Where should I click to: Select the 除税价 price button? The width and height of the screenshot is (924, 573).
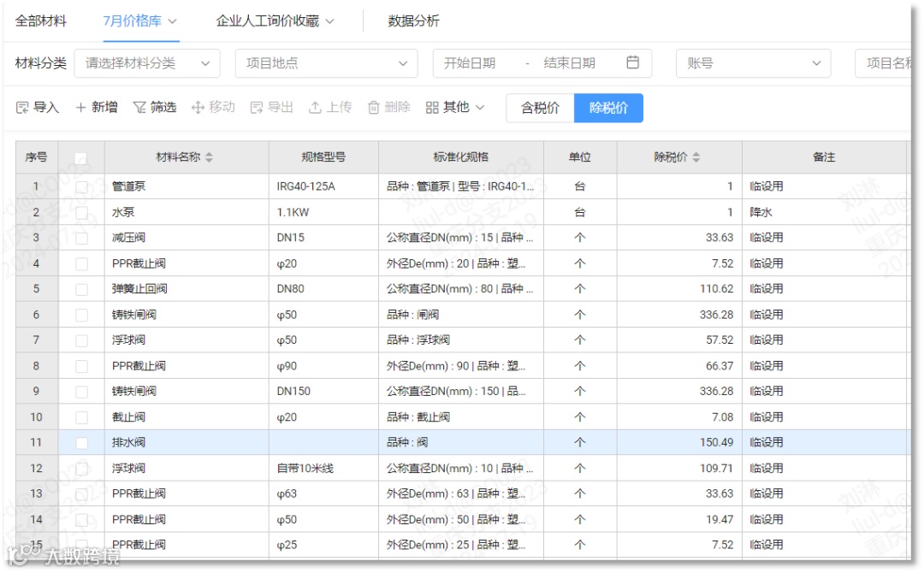tap(609, 108)
